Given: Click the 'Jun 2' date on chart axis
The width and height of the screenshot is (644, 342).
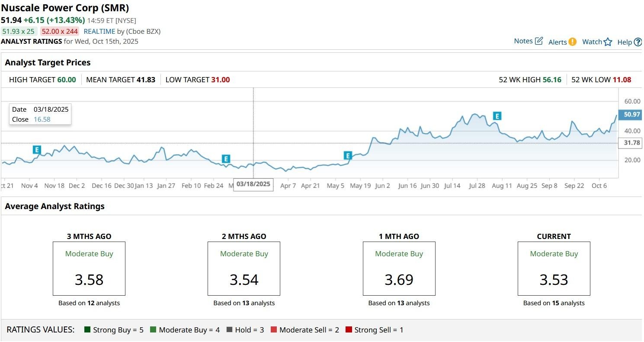Looking at the screenshot, I should pyautogui.click(x=382, y=186).
